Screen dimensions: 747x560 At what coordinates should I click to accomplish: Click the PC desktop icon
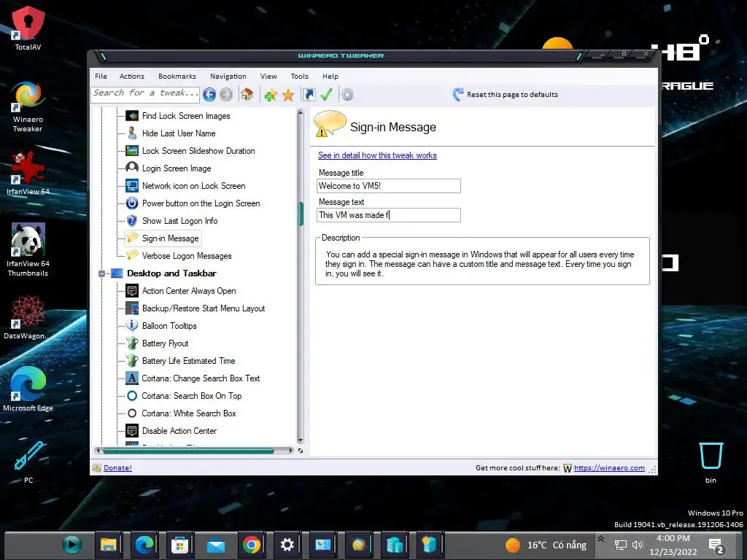point(28,462)
